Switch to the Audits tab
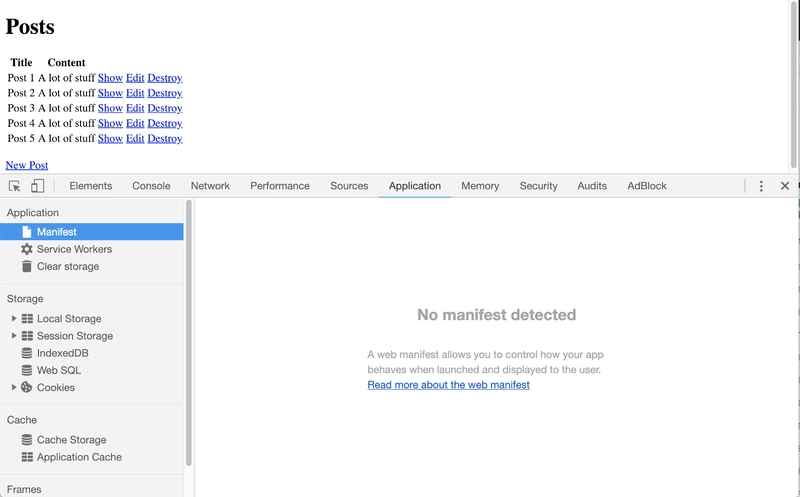This screenshot has width=800, height=497. click(592, 186)
